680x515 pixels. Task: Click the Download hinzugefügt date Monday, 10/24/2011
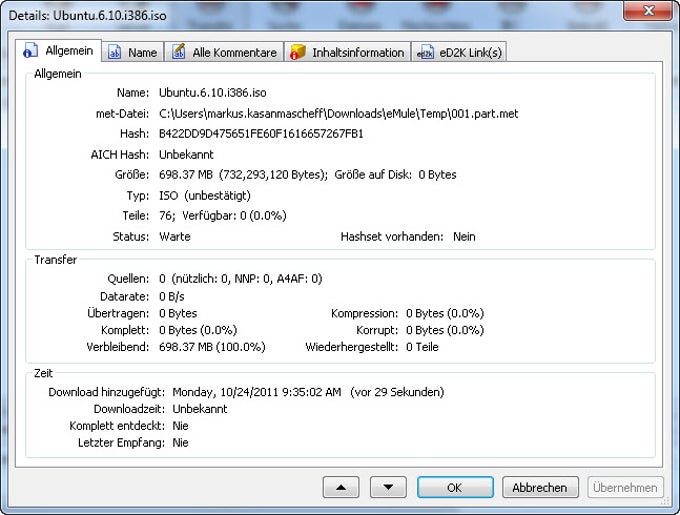[x=257, y=392]
